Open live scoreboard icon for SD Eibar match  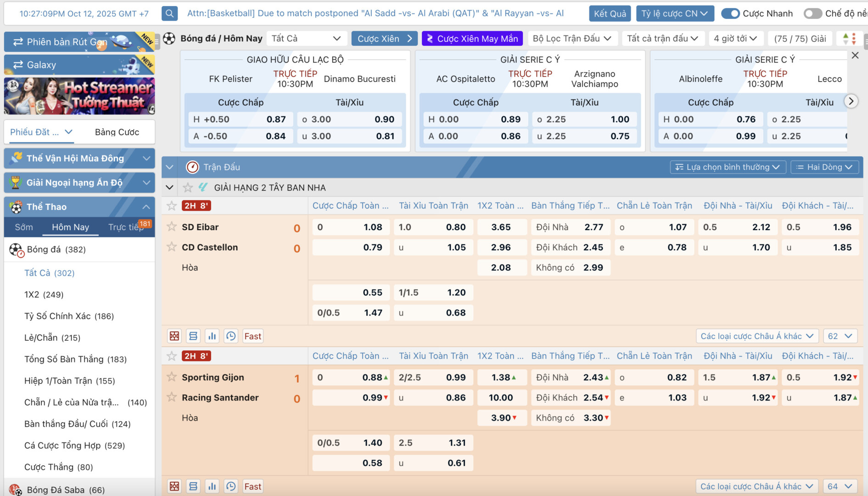click(174, 336)
